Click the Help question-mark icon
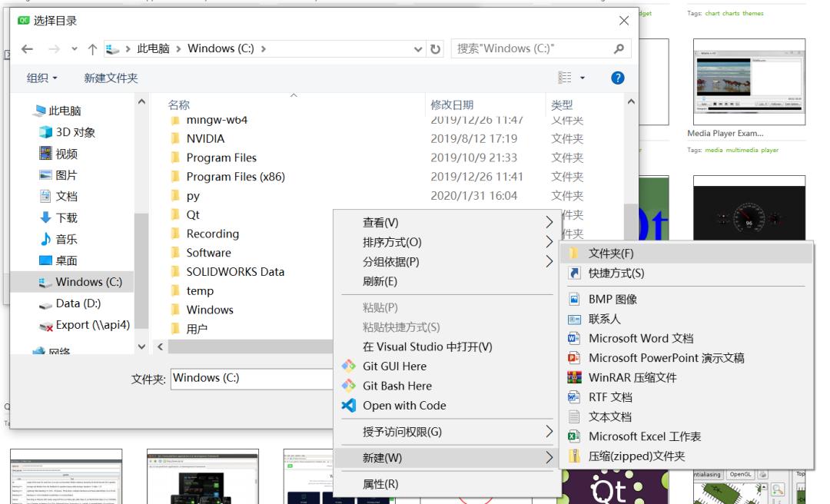The width and height of the screenshot is (830, 504). pyautogui.click(x=617, y=77)
